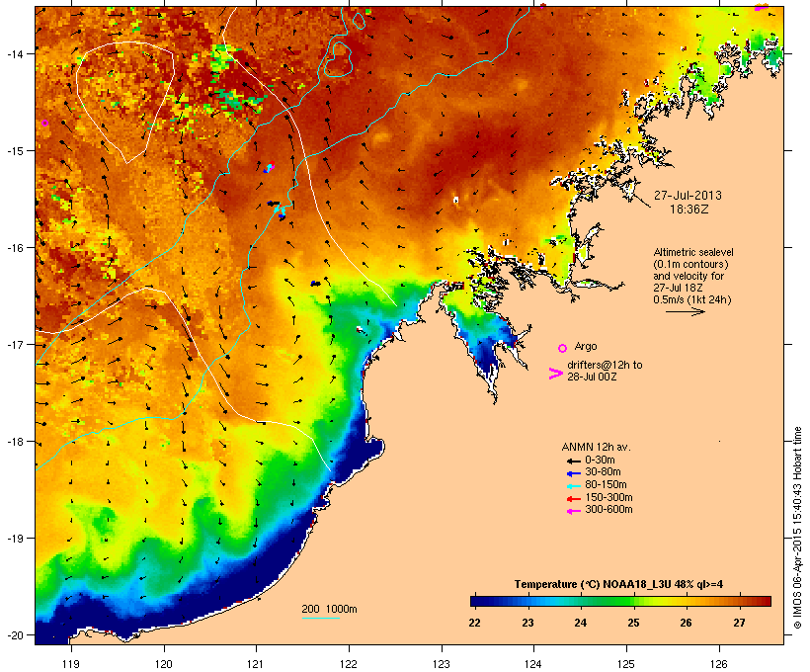810x672 pixels.
Task: Click the magenta 300-600m arrow icon
Action: pyautogui.click(x=573, y=511)
